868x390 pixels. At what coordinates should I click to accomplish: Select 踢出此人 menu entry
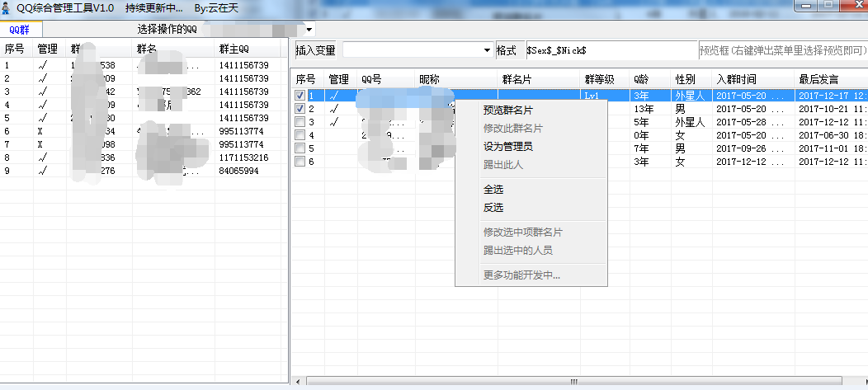(x=502, y=165)
